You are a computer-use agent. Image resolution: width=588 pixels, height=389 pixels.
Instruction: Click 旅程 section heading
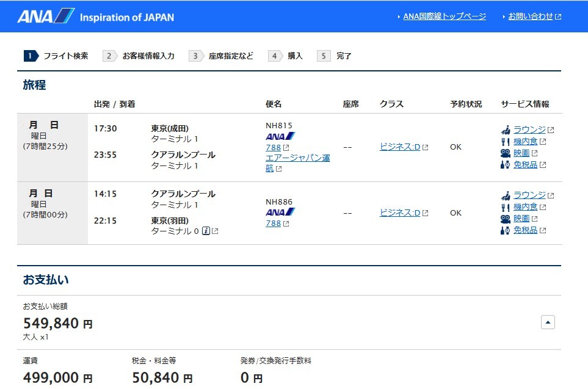point(34,85)
